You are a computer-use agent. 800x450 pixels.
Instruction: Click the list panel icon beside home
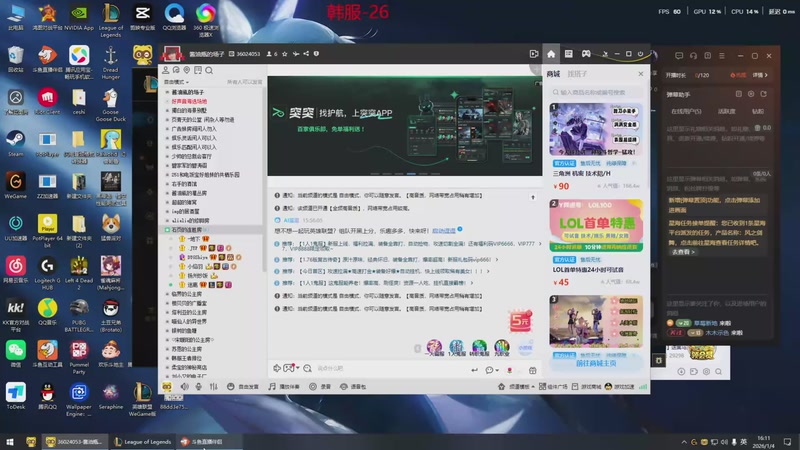pyautogui.click(x=568, y=54)
